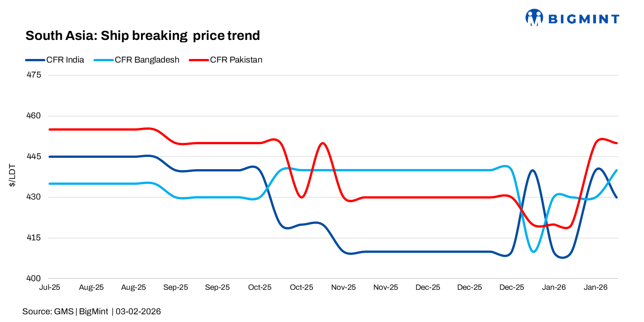
Task: Click the 445 y-axis label
Action: click(x=34, y=156)
